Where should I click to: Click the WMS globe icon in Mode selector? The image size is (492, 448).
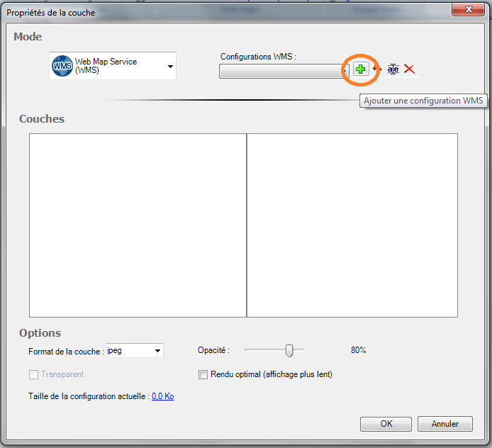click(62, 67)
